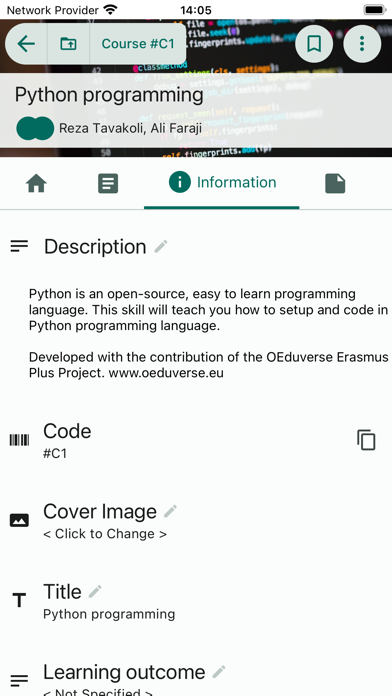Edit the Title with pencil icon
Screen dimensions: 392x696
(x=95, y=592)
